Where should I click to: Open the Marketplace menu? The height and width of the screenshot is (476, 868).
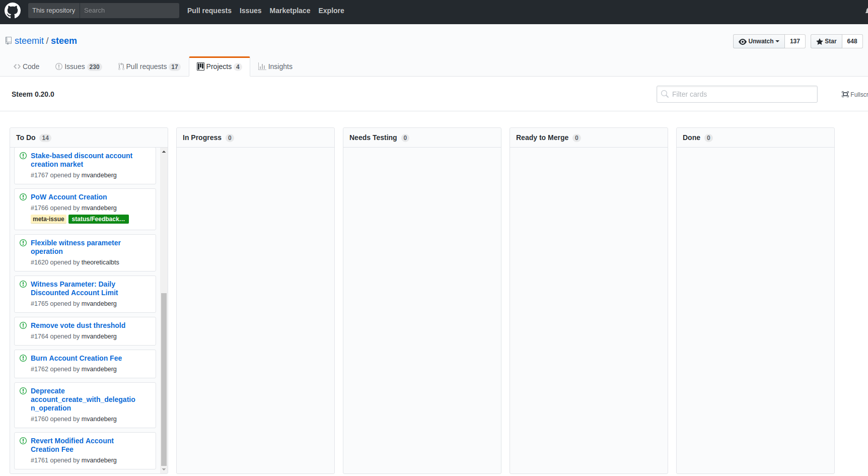(290, 10)
